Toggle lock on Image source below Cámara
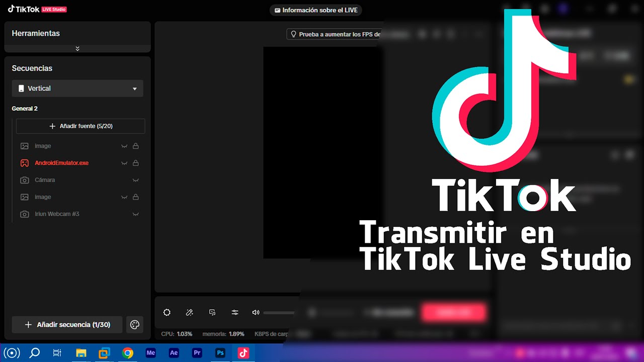This screenshot has width=644, height=362. (x=135, y=197)
